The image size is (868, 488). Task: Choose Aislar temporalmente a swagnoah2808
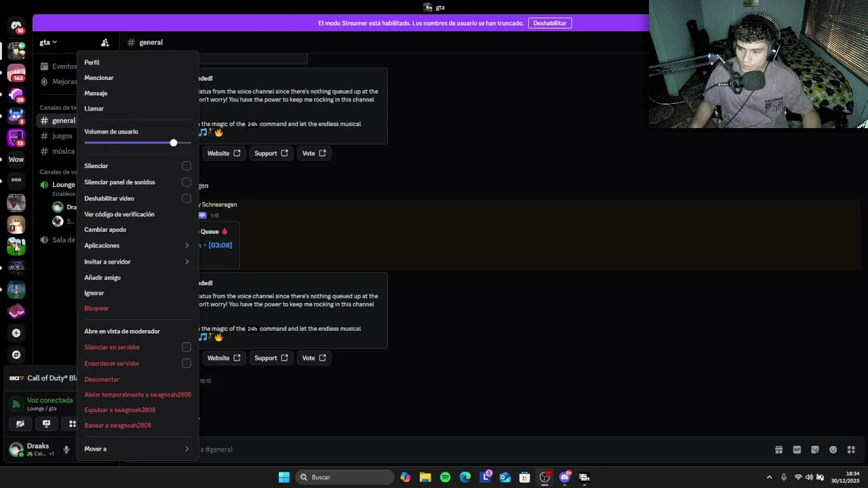(x=137, y=394)
